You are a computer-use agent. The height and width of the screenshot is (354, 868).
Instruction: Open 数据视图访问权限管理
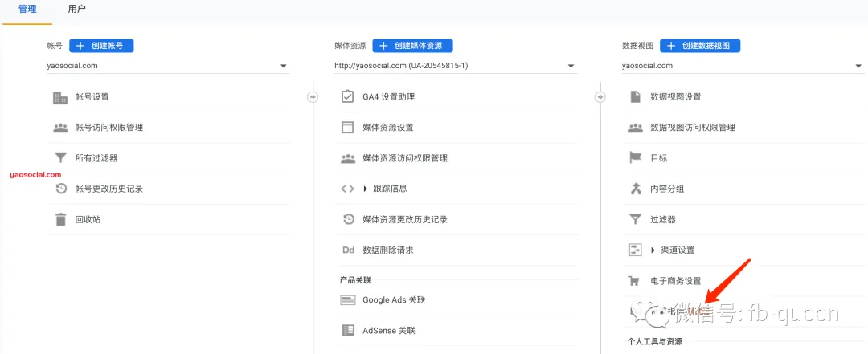[693, 128]
